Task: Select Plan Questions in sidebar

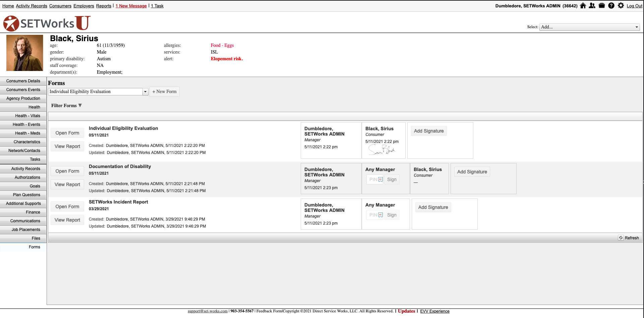Action: 23,195
